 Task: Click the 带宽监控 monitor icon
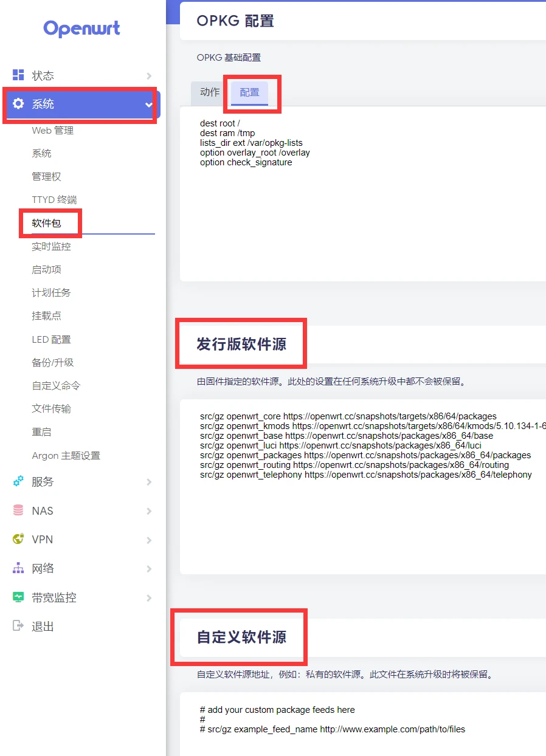click(18, 597)
